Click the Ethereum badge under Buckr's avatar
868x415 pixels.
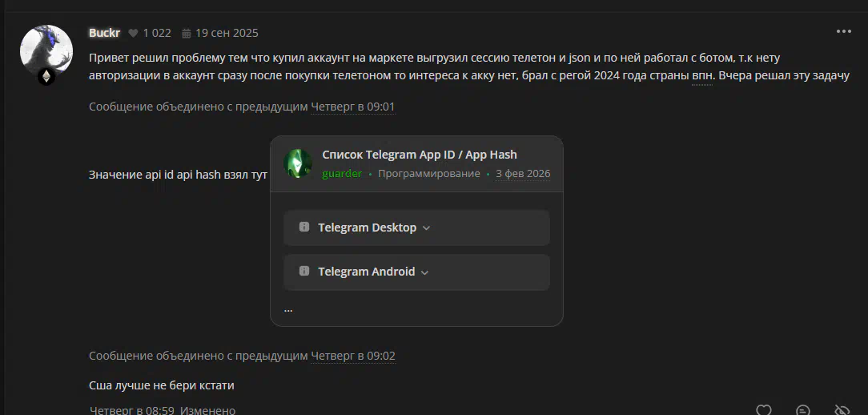46,77
